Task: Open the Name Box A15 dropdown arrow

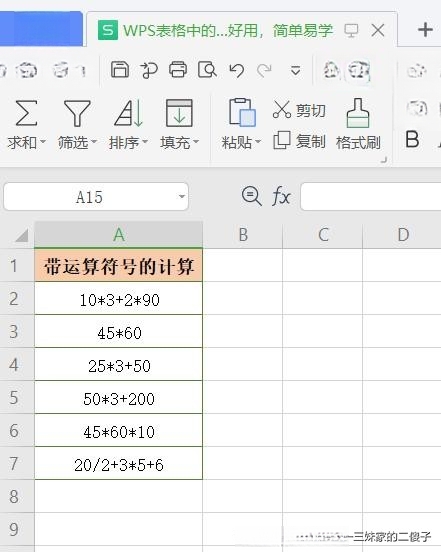Action: click(x=182, y=196)
